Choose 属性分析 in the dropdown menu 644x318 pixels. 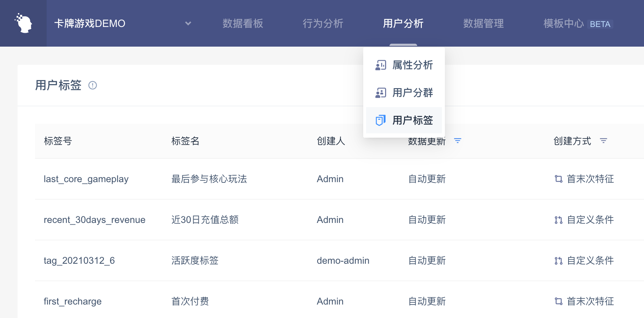(x=412, y=65)
